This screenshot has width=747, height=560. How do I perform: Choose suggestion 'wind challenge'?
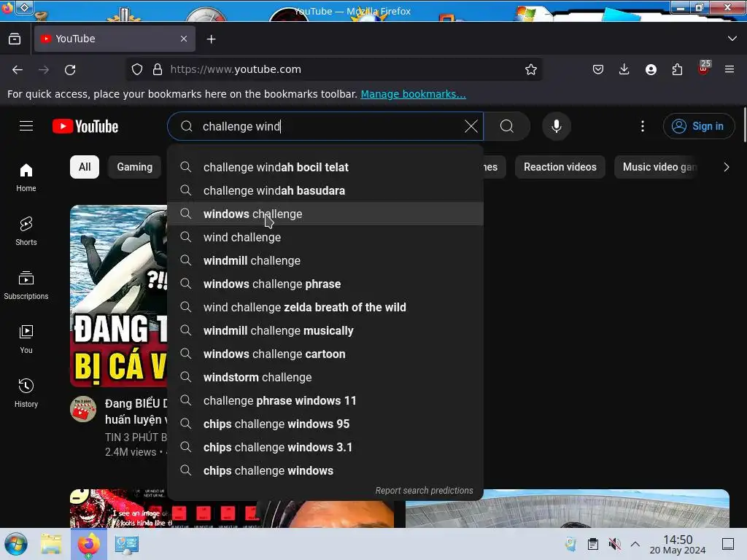pyautogui.click(x=325, y=237)
